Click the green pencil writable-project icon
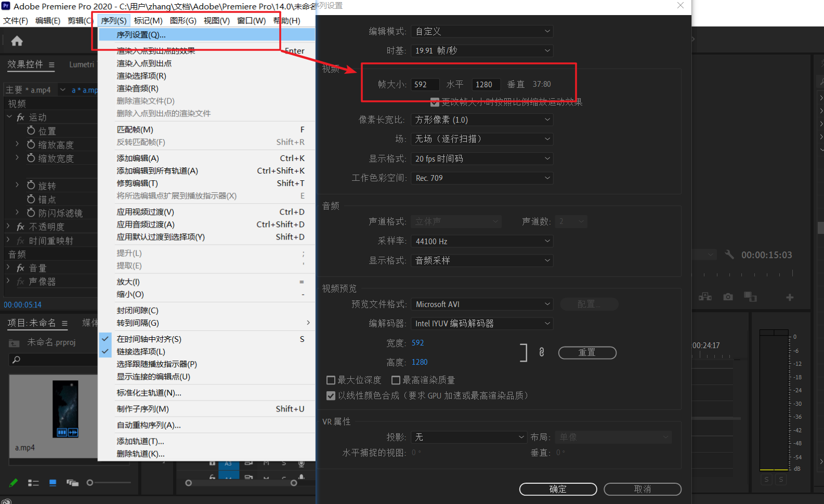 pos(14,483)
